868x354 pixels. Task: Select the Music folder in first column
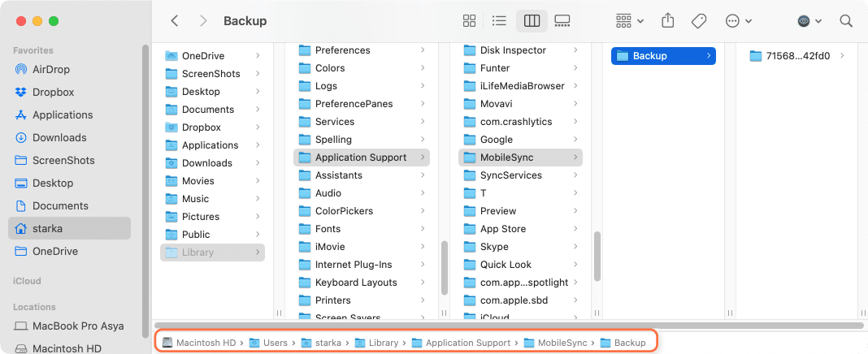[213, 199]
